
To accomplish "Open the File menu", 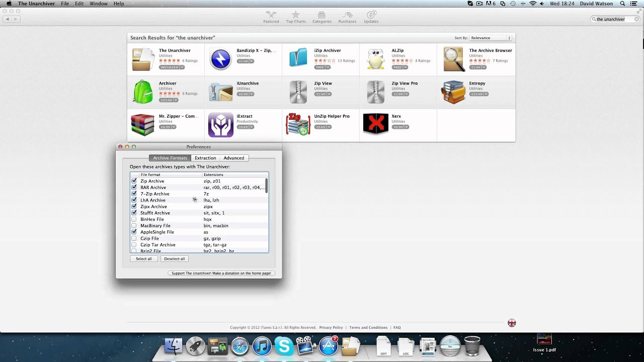I will (65, 4).
